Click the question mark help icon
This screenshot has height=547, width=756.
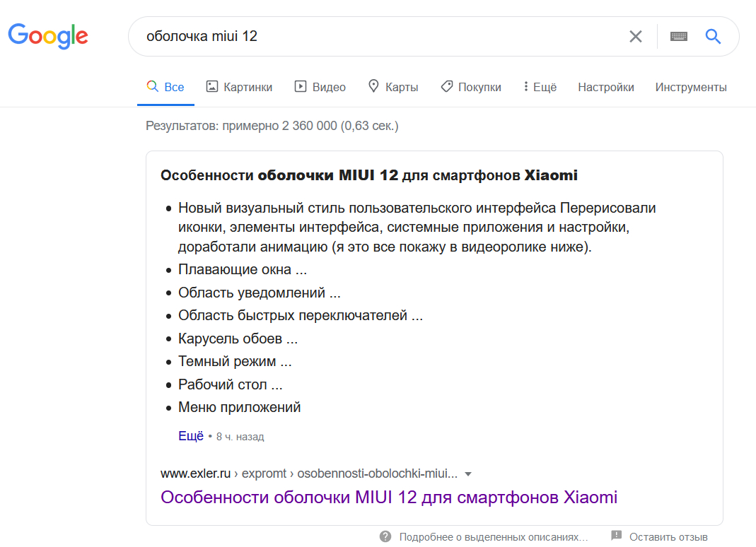pos(385,536)
